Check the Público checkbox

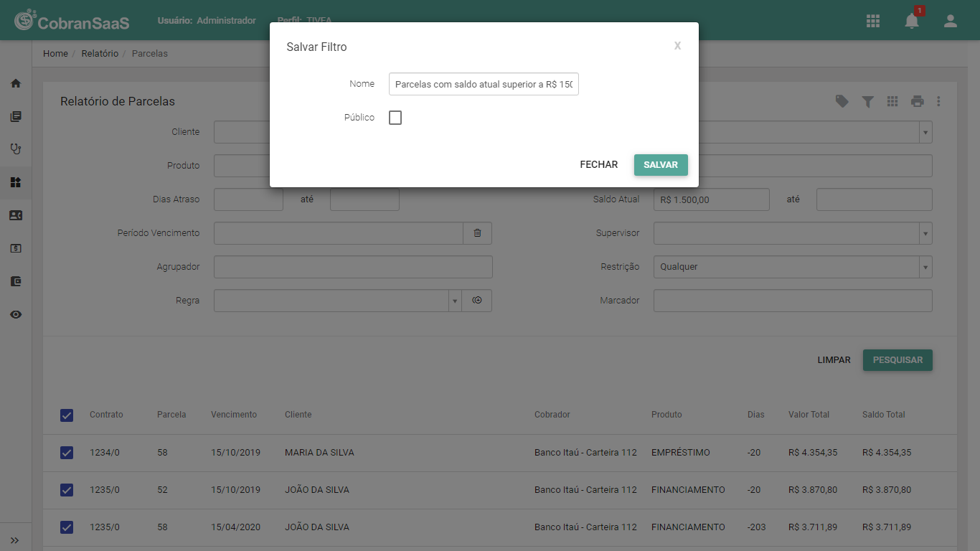[x=395, y=118]
